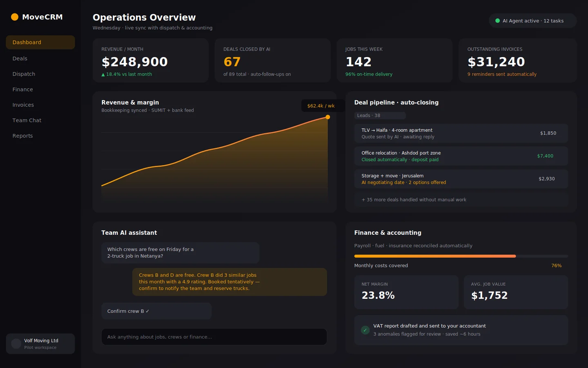Click the Outstanding Invoices $31,240 card

point(518,61)
